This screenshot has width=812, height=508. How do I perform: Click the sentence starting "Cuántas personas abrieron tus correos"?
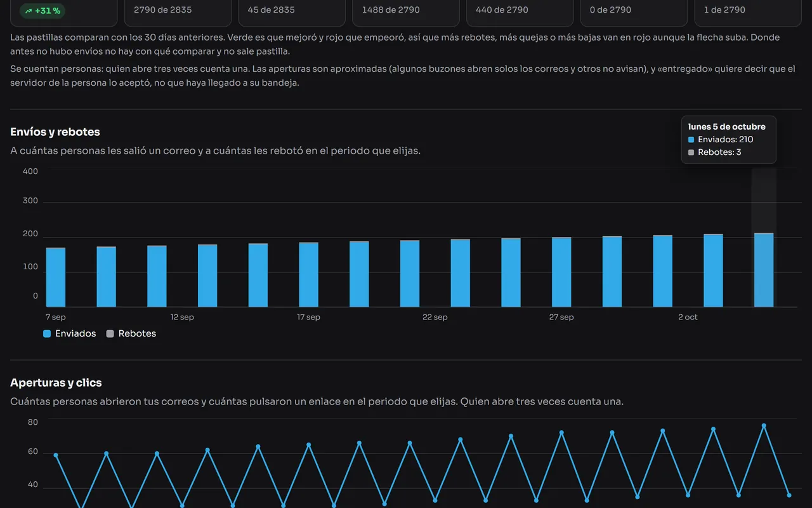pos(317,402)
